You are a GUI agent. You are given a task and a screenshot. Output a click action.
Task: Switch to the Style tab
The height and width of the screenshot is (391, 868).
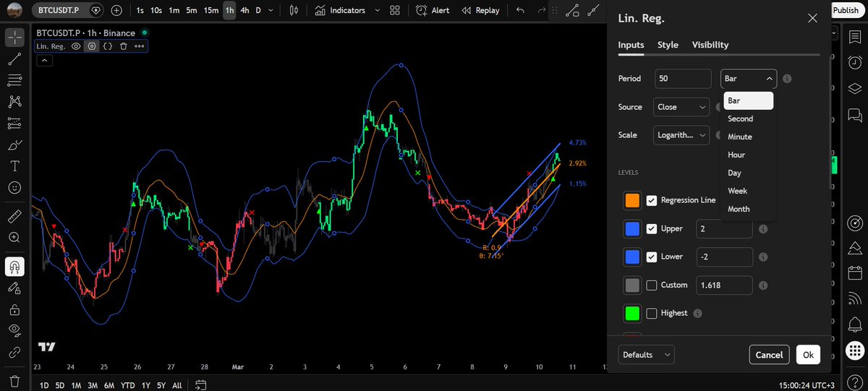point(668,45)
